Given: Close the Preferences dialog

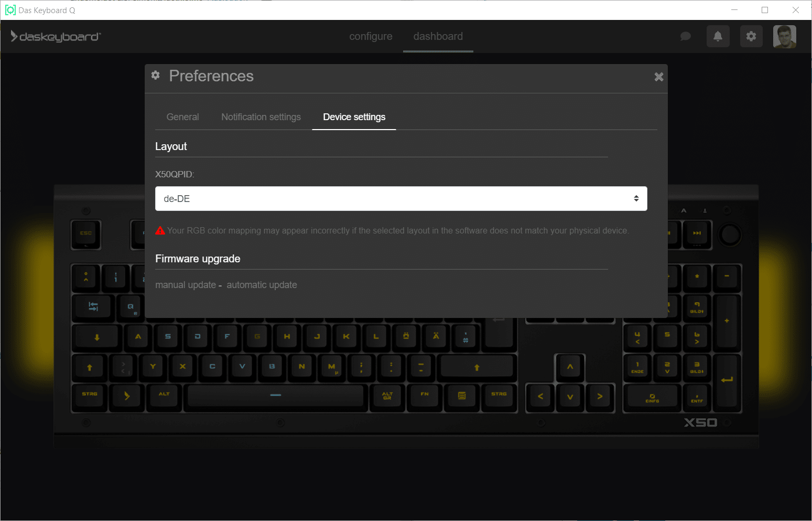Looking at the screenshot, I should (x=658, y=77).
